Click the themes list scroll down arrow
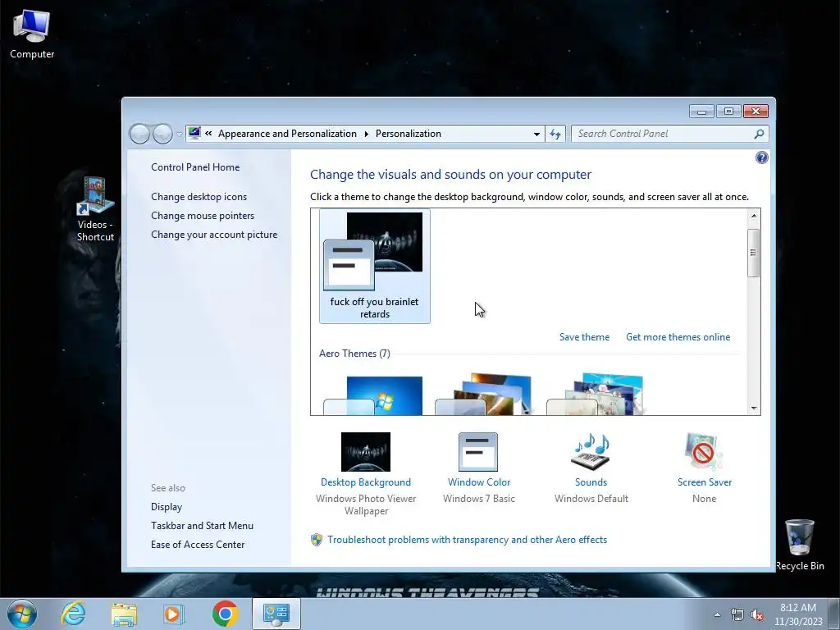The image size is (840, 630). click(754, 409)
